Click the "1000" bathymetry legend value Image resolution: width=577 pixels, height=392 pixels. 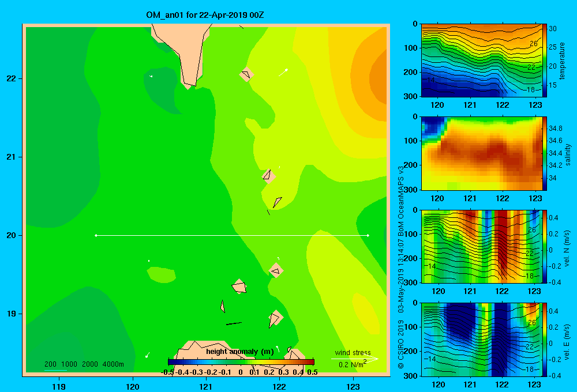pos(69,364)
